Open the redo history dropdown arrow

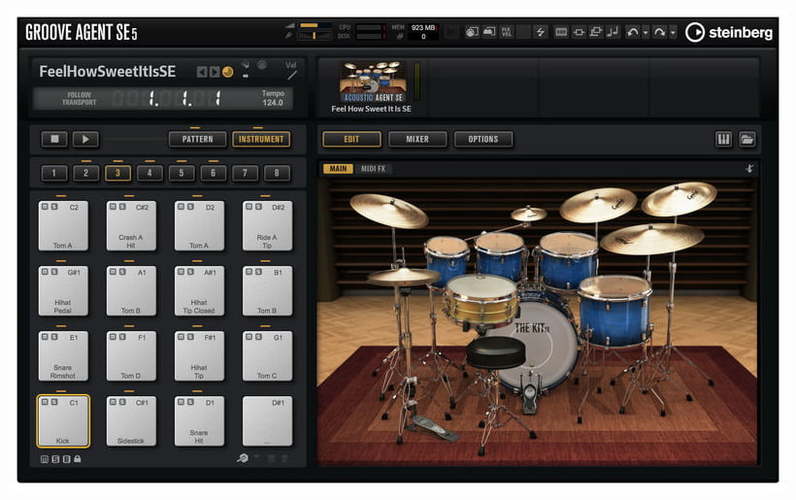[673, 33]
